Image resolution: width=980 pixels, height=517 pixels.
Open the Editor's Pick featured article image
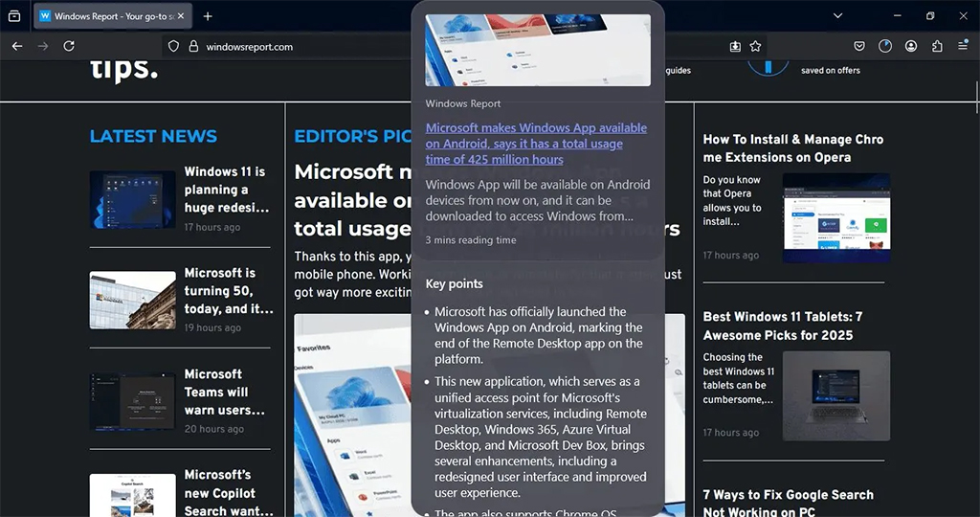352,416
